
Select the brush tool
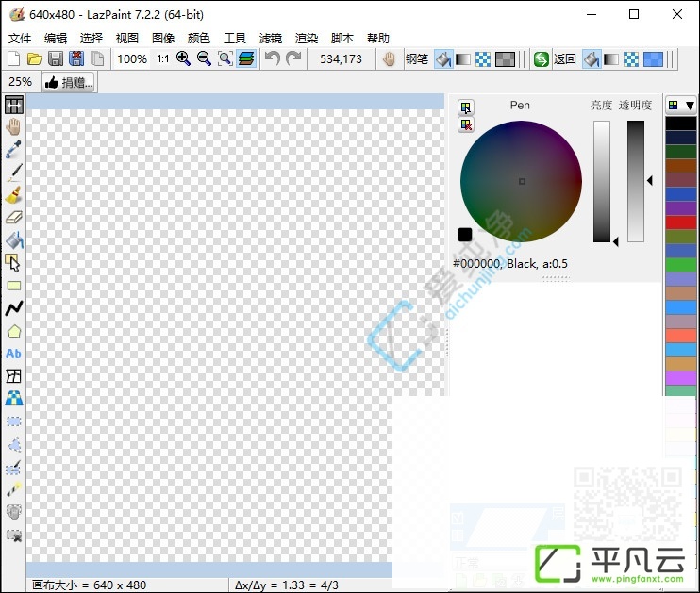click(x=14, y=195)
